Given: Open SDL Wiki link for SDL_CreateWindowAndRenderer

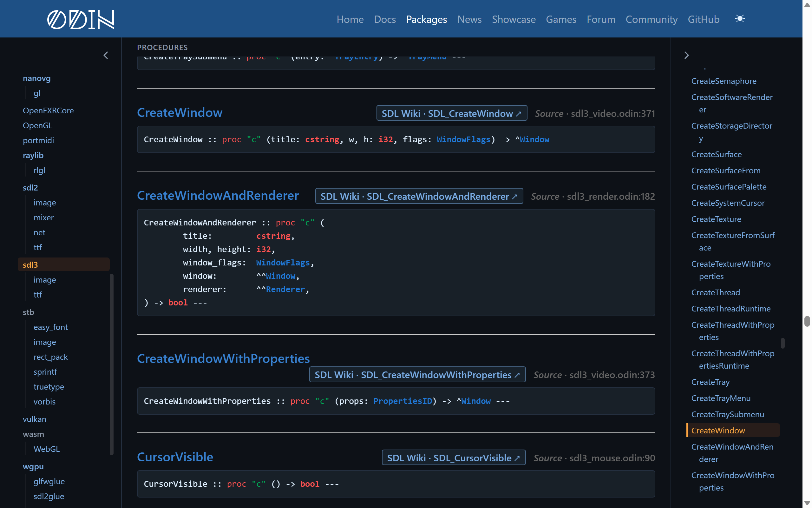Looking at the screenshot, I should 419,196.
